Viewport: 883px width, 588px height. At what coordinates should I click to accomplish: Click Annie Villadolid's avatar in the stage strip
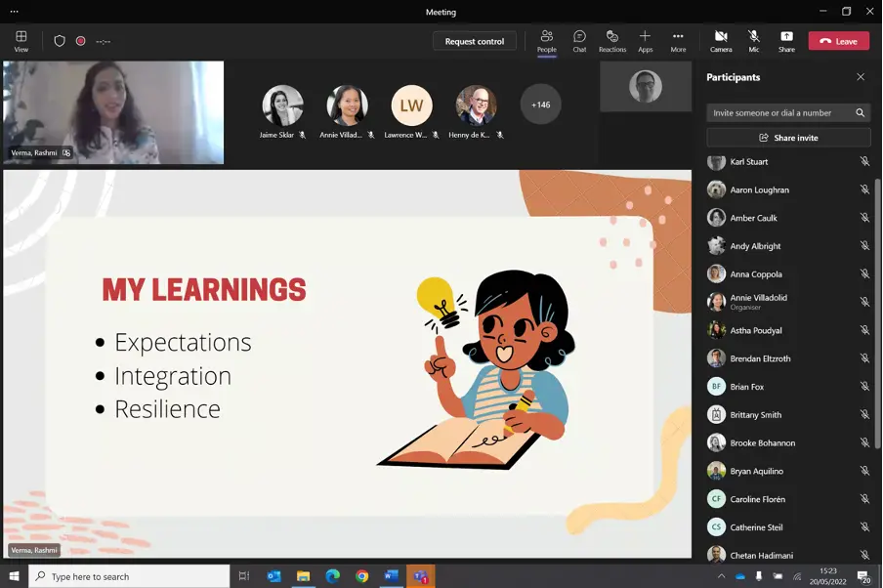(x=347, y=105)
